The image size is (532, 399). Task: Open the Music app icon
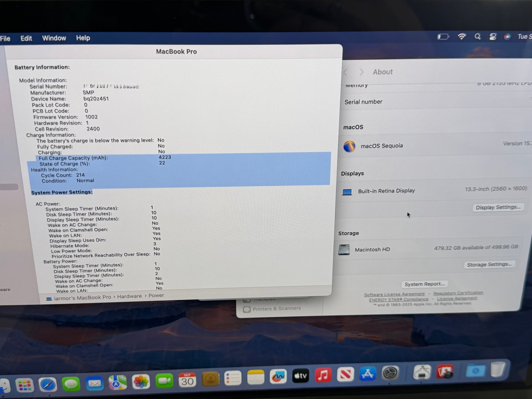323,375
